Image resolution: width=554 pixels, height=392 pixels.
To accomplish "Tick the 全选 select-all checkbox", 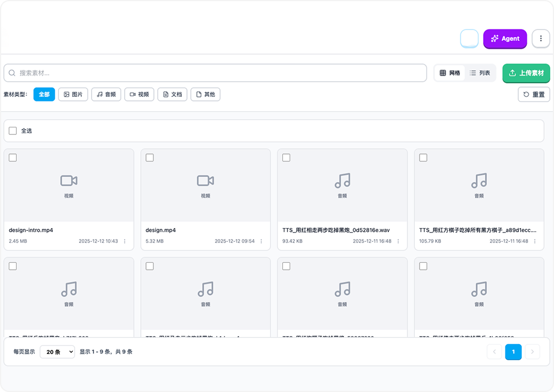I will click(x=13, y=131).
